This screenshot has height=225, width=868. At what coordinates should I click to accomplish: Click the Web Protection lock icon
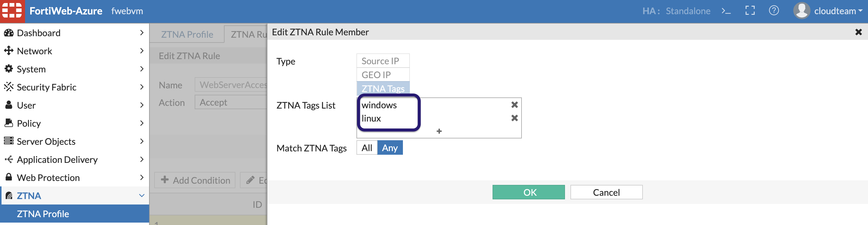click(9, 177)
